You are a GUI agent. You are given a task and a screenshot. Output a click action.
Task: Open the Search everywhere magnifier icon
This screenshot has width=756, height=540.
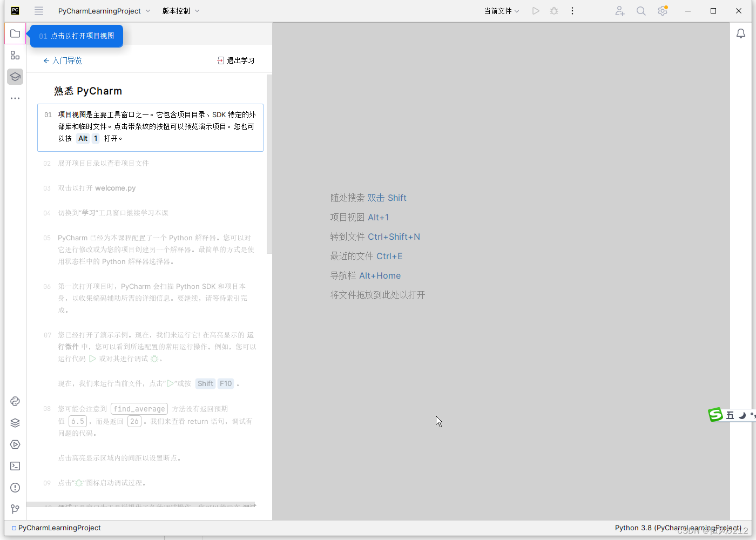point(641,11)
